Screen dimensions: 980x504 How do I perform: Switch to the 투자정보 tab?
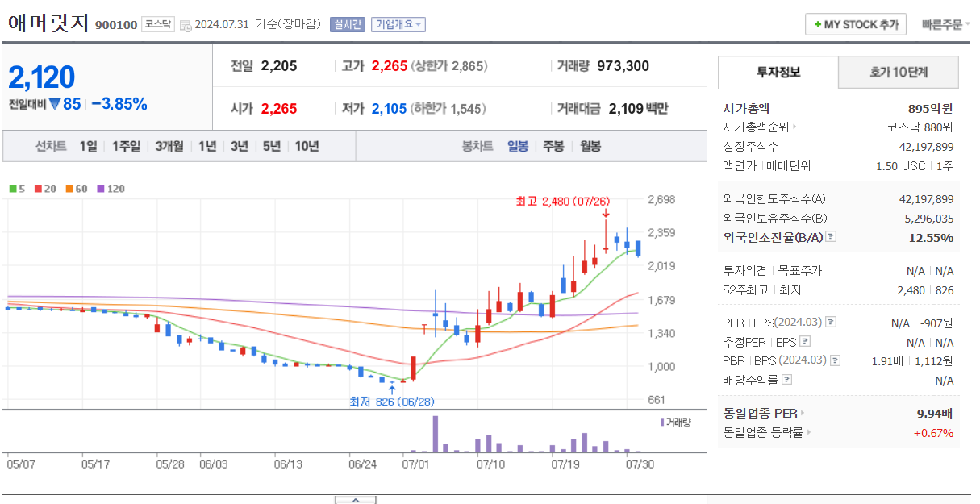pos(778,72)
